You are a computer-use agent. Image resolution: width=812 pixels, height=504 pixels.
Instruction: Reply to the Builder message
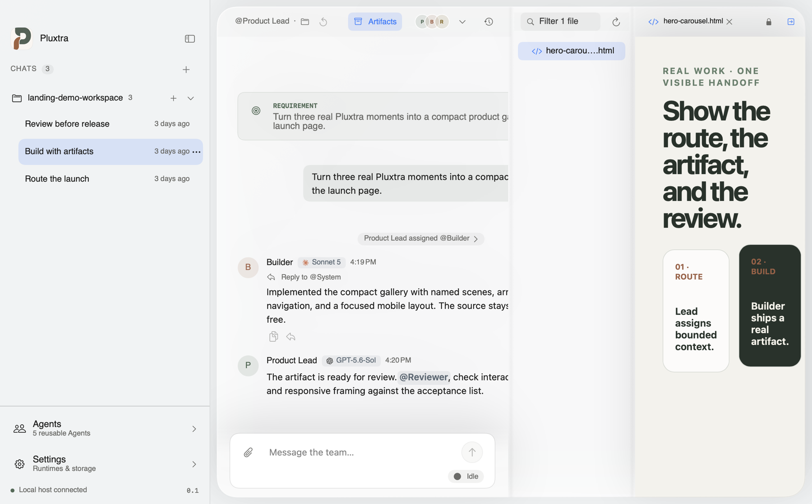291,337
